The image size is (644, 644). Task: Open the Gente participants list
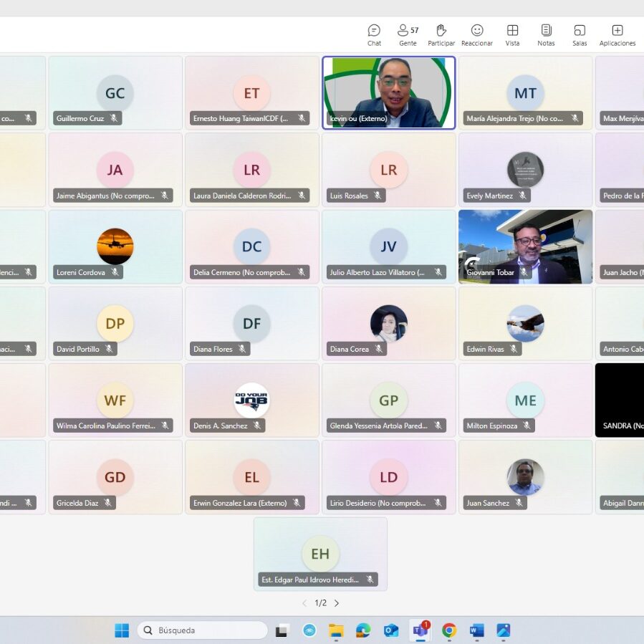408,34
